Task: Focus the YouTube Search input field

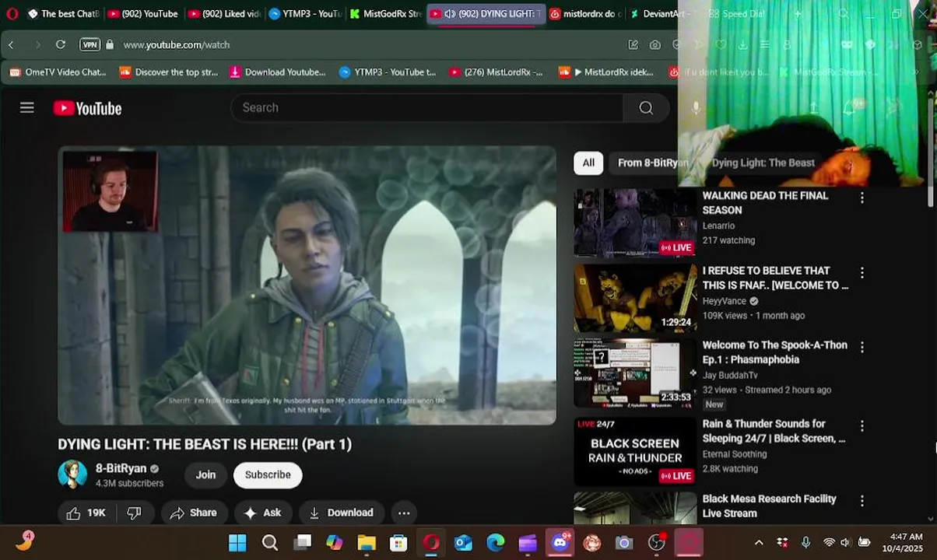Action: (x=426, y=108)
